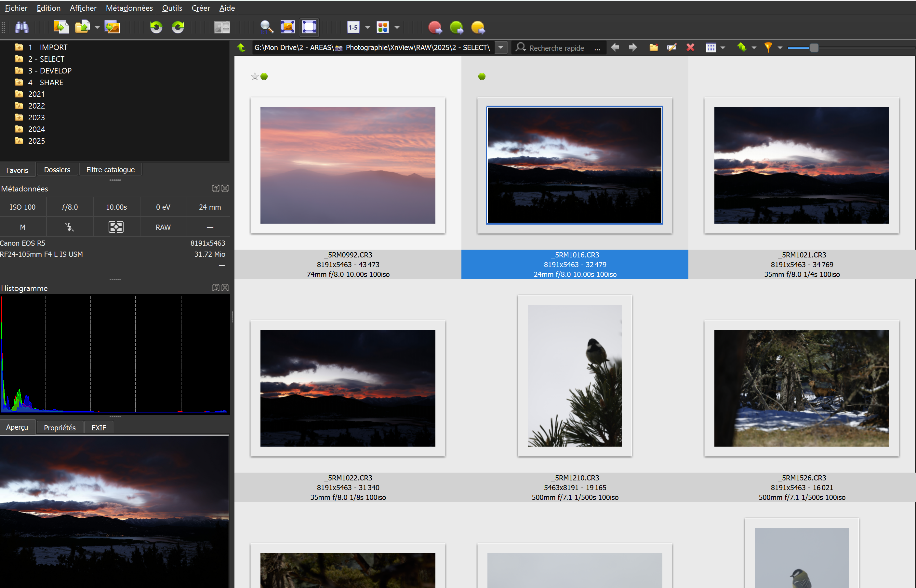
Task: Navigate back with the left arrow
Action: coord(615,47)
